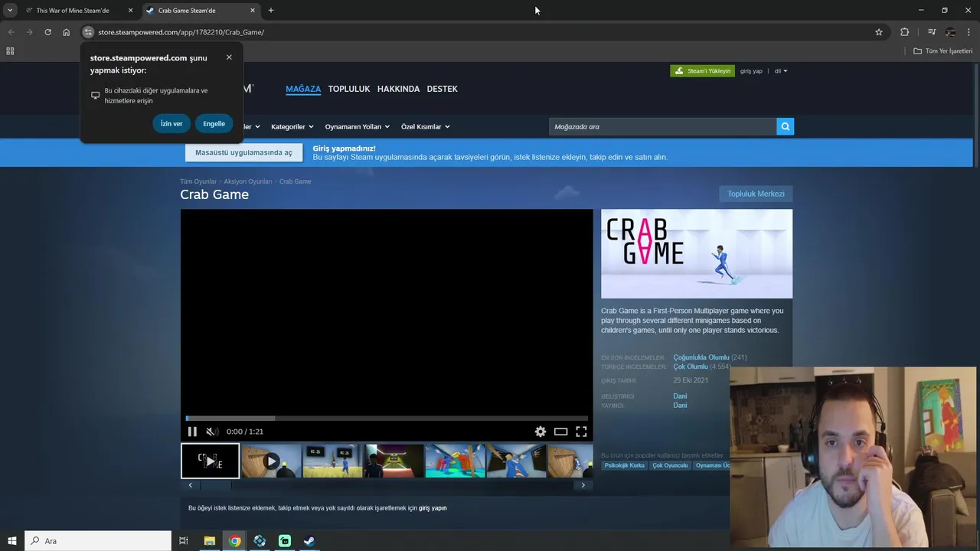Open the Steam icon on taskbar
980x551 pixels.
[309, 541]
